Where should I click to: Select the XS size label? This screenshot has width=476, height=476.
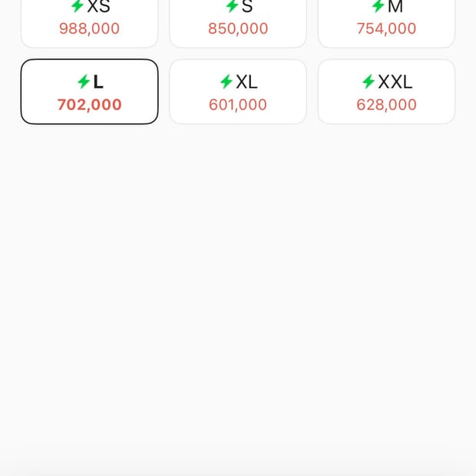click(98, 7)
